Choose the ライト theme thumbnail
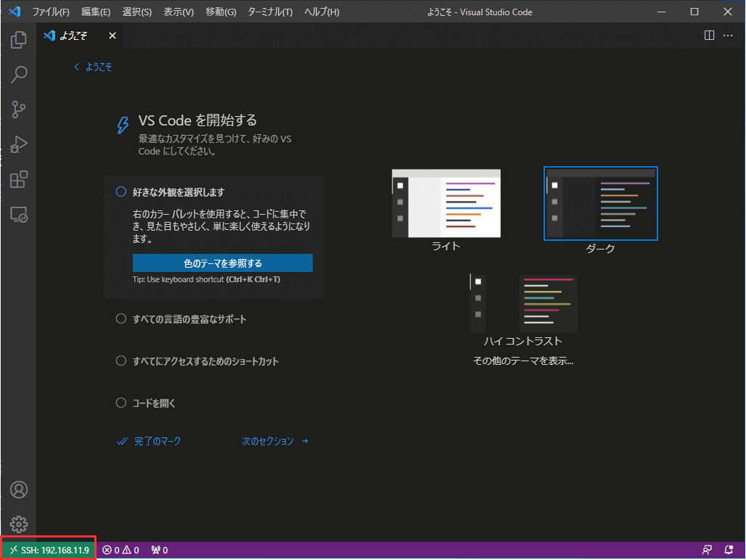Screen dimensions: 746x560 [x=446, y=203]
